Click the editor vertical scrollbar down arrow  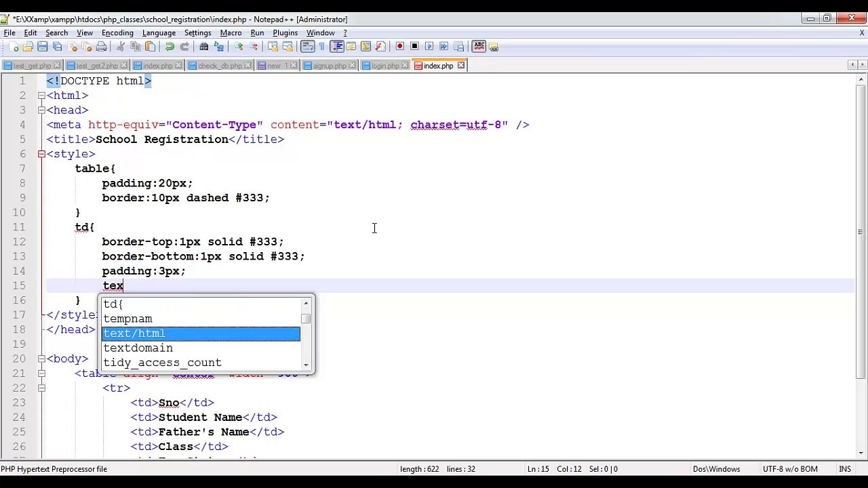pyautogui.click(x=860, y=453)
